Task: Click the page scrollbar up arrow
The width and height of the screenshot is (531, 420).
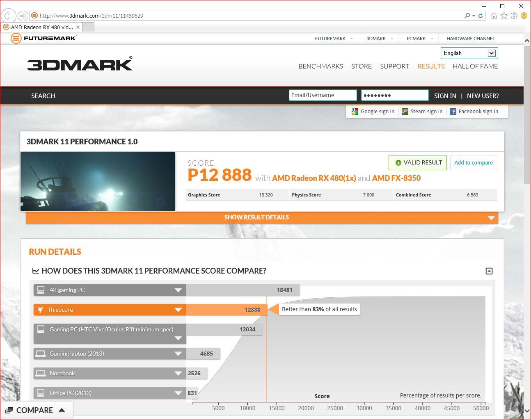Action: point(527,40)
